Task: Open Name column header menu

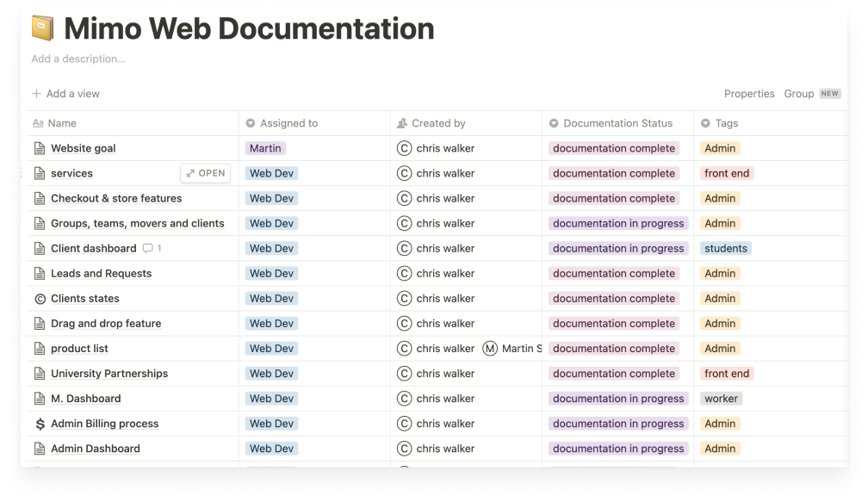Action: coord(133,123)
